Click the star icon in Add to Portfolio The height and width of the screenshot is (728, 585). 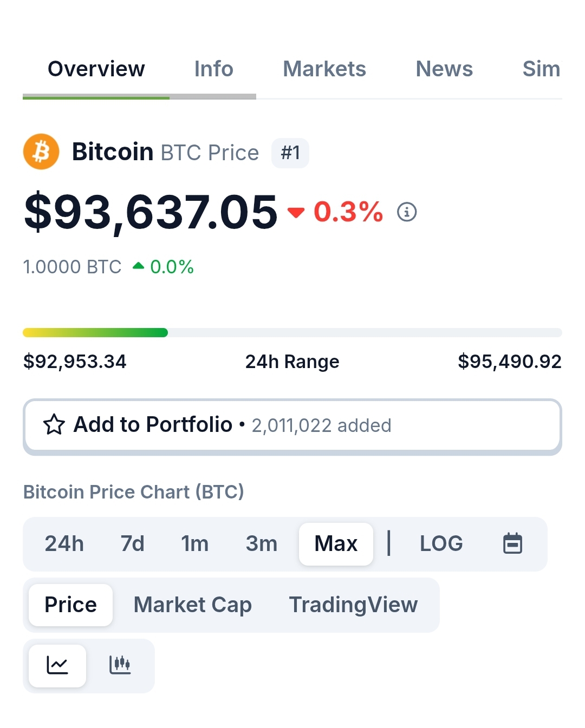tap(54, 425)
